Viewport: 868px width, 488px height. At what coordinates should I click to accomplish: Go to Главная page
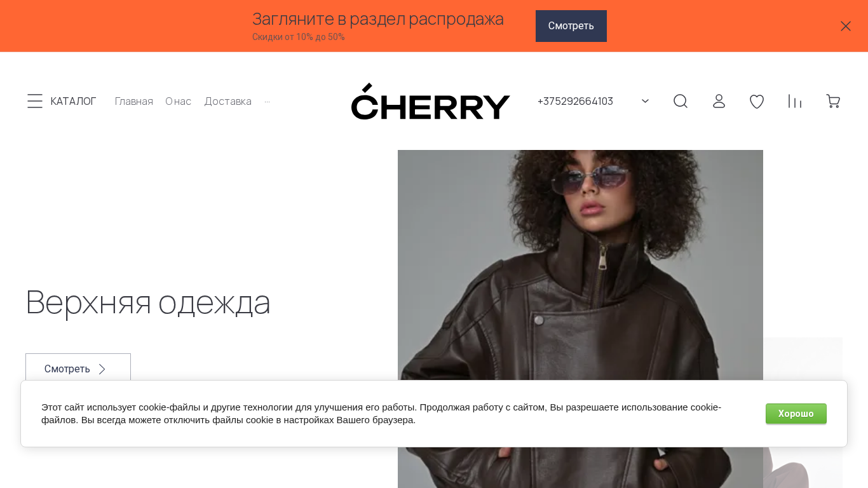click(x=134, y=101)
